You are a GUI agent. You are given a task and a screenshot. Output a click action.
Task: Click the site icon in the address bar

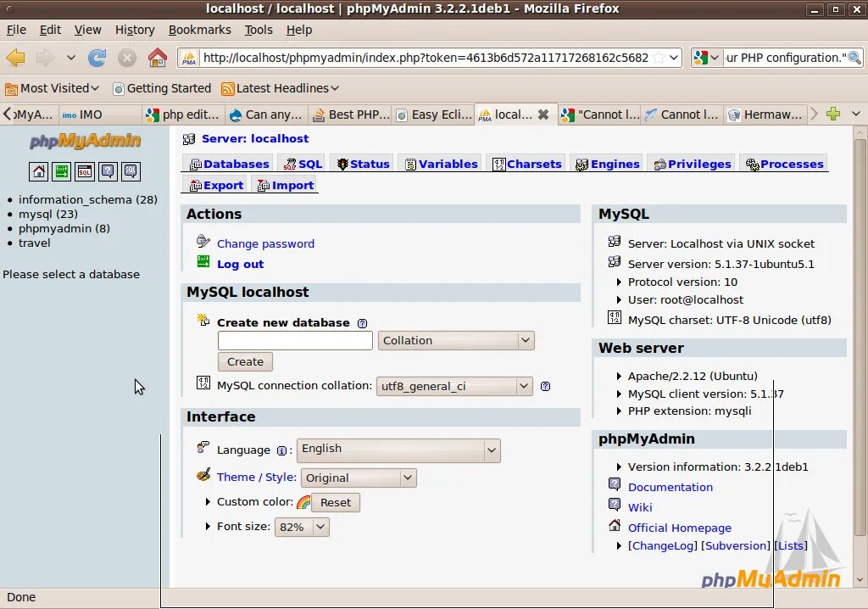coord(189,58)
